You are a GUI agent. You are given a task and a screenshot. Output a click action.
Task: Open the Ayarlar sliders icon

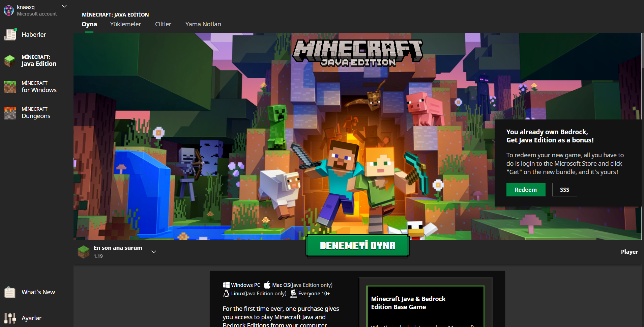click(10, 318)
